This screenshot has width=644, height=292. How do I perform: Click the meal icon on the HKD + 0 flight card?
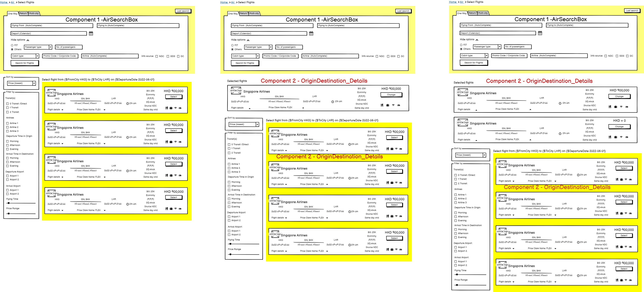[610, 137]
